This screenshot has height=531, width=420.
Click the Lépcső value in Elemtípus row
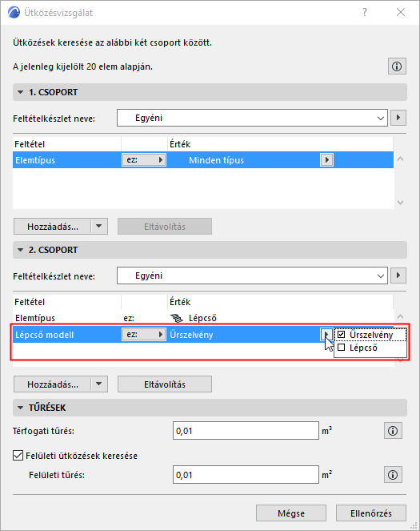(202, 318)
